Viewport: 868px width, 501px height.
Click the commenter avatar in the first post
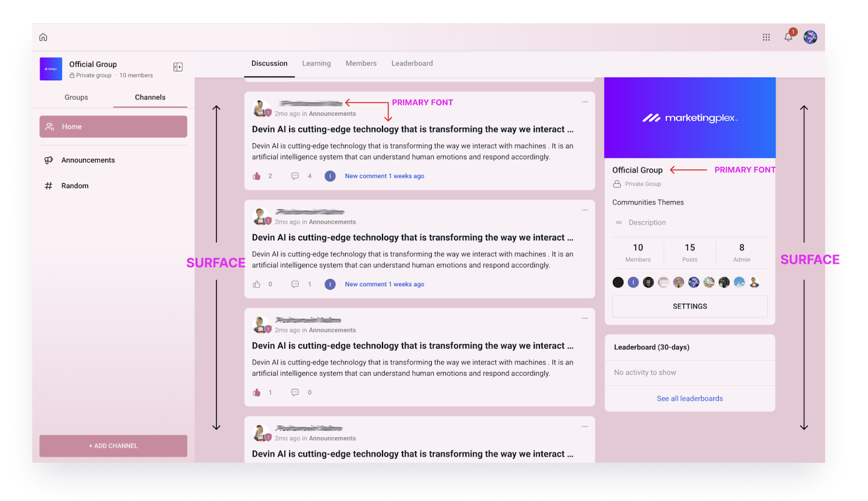pyautogui.click(x=330, y=176)
